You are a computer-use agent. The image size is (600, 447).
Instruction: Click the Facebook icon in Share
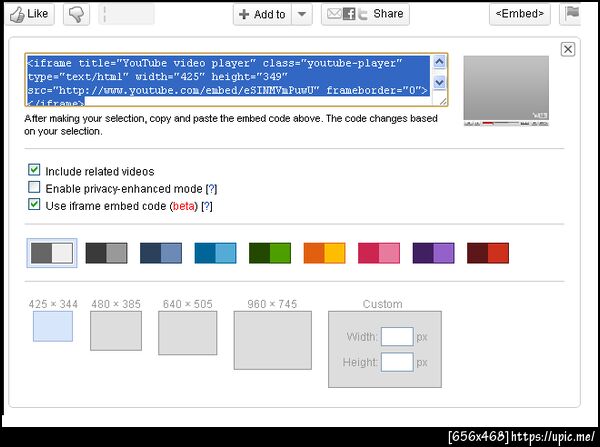tap(349, 14)
